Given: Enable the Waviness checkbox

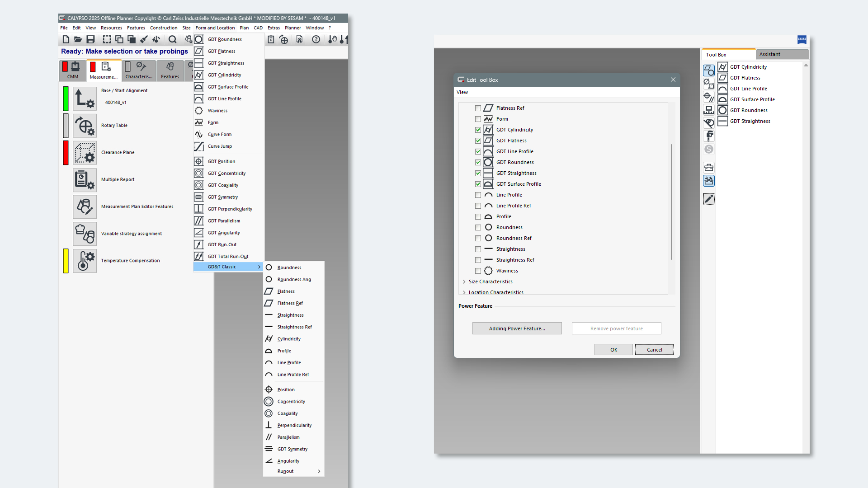Looking at the screenshot, I should pos(478,271).
